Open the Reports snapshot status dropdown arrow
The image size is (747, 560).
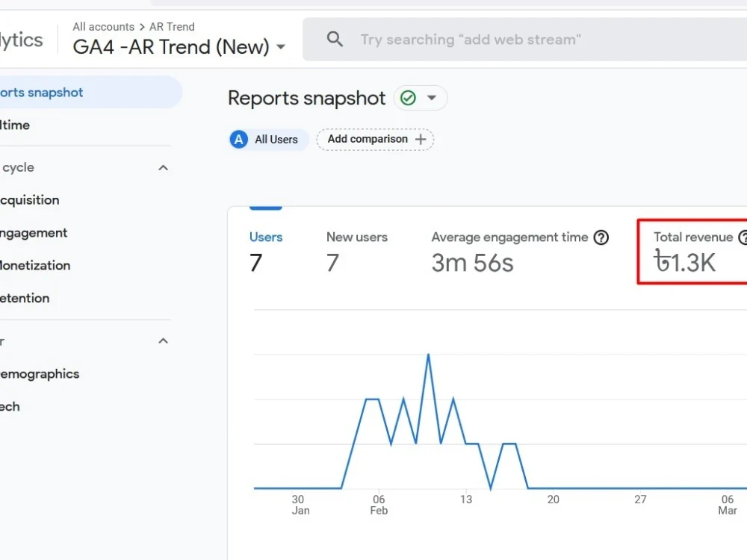(x=432, y=98)
